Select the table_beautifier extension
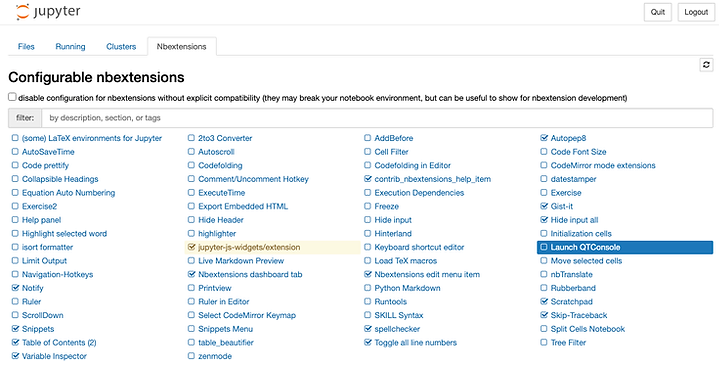This screenshot has width=719, height=371. [226, 343]
